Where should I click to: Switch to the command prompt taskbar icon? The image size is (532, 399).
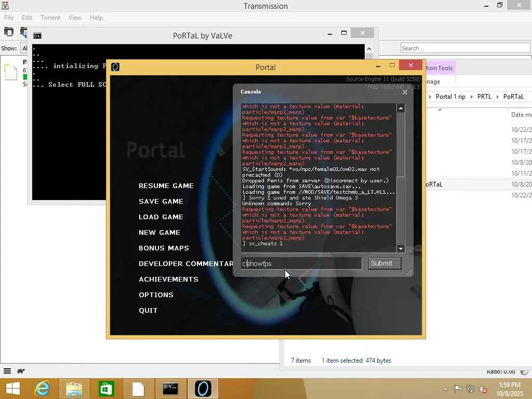[170, 389]
